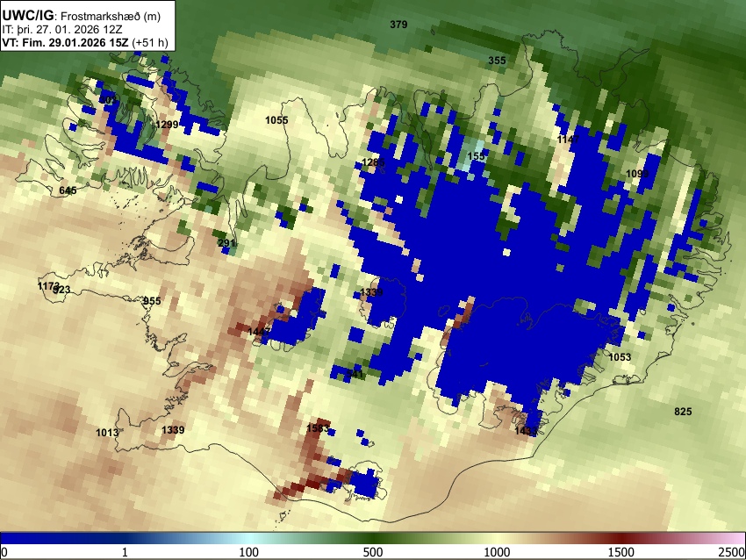
Task: Select the 500 tick label on the legend
Action: click(x=373, y=552)
